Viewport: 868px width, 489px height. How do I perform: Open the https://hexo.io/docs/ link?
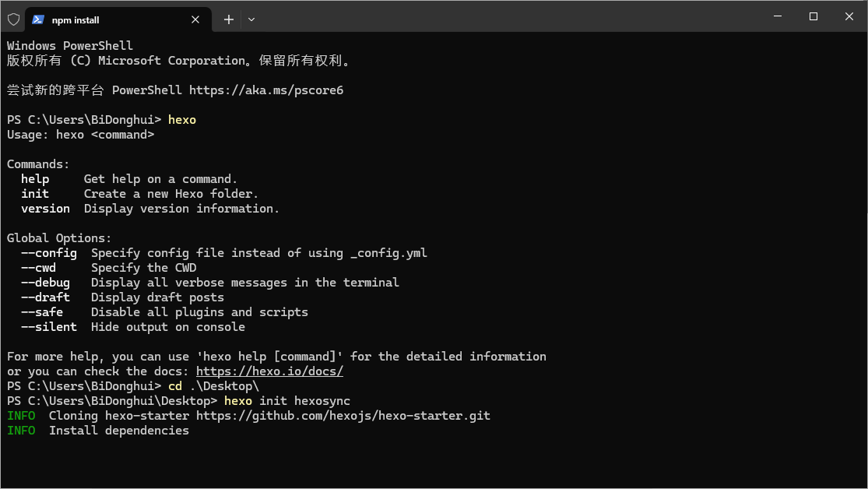click(x=269, y=371)
